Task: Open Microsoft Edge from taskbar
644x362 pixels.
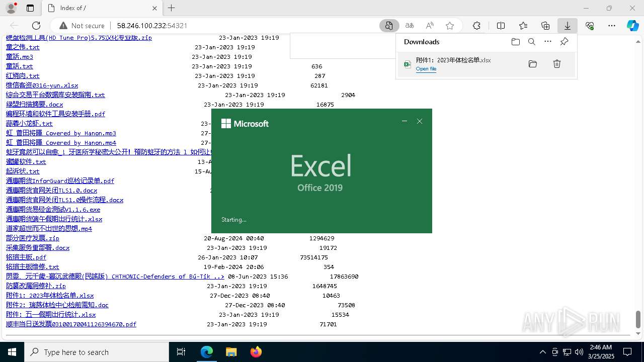Action: pos(207,352)
